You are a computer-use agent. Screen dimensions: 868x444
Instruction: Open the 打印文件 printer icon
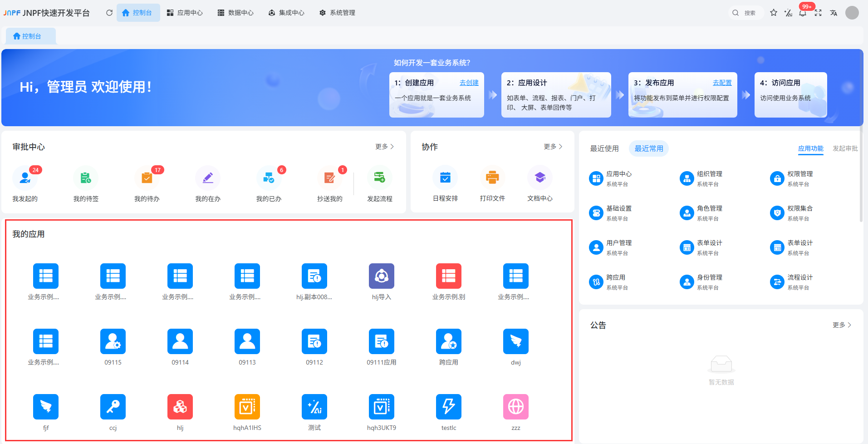[492, 178]
